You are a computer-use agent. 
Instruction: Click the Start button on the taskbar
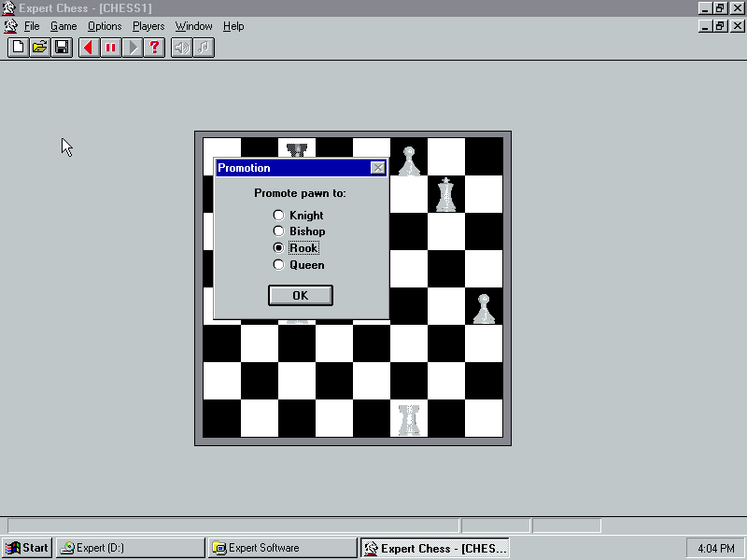click(x=27, y=548)
